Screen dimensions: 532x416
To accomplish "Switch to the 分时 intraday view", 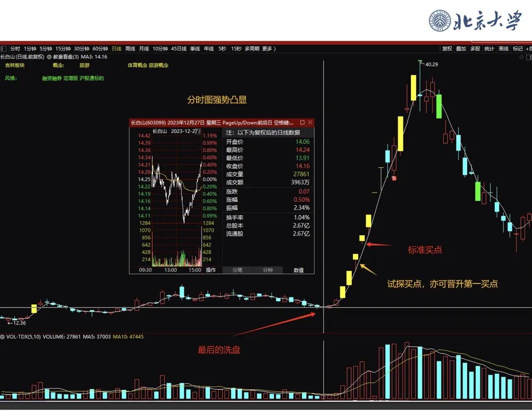I will click(x=15, y=49).
